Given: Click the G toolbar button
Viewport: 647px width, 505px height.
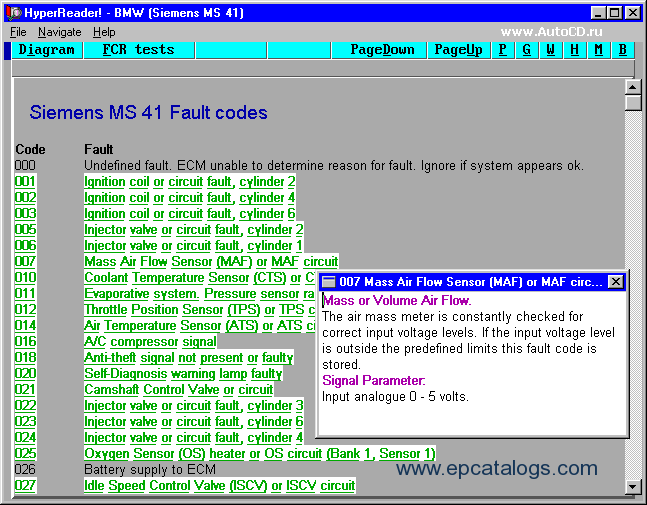Looking at the screenshot, I should 527,50.
